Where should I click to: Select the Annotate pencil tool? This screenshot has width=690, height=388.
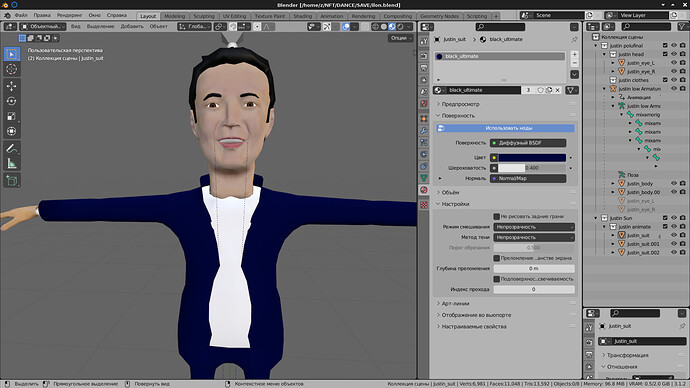point(12,148)
